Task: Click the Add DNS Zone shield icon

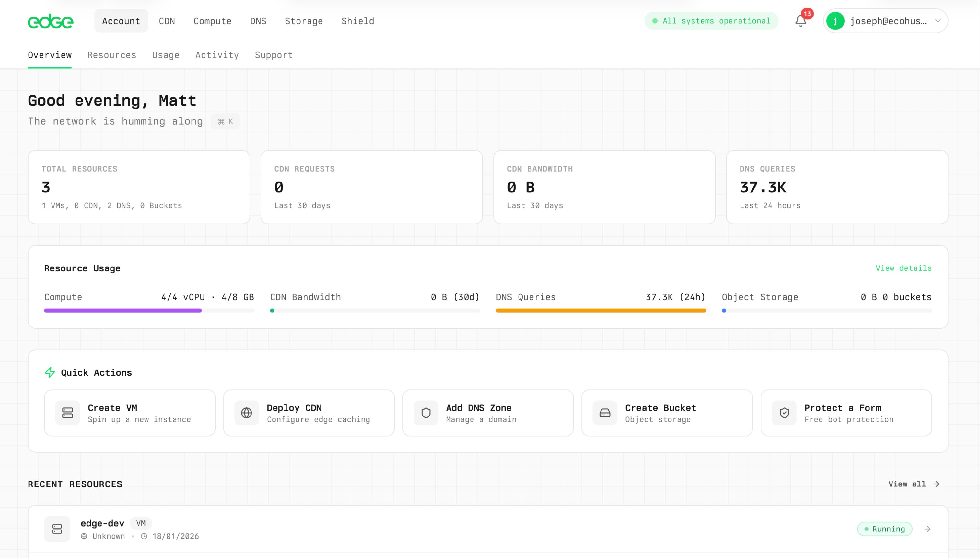Action: pos(426,413)
